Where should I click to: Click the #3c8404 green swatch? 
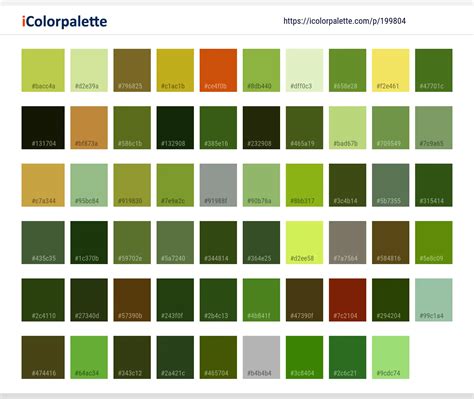coord(304,357)
